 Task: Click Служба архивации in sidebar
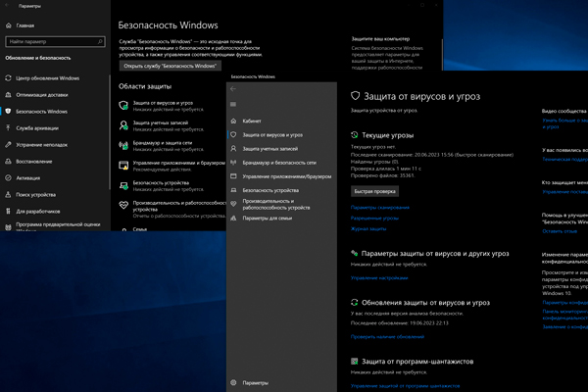pos(37,128)
